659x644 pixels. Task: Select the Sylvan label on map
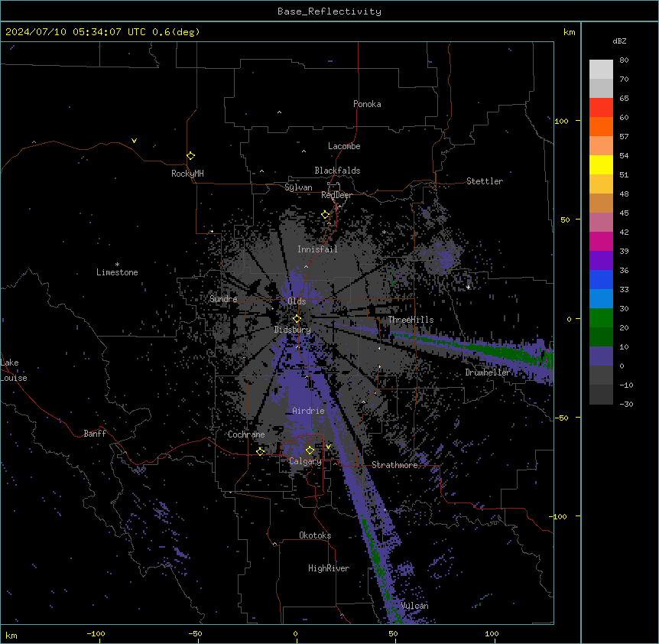click(x=298, y=187)
